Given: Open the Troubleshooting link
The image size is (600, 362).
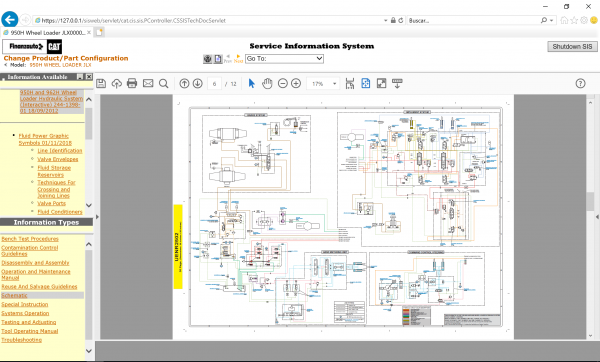Looking at the screenshot, I should coord(22,340).
